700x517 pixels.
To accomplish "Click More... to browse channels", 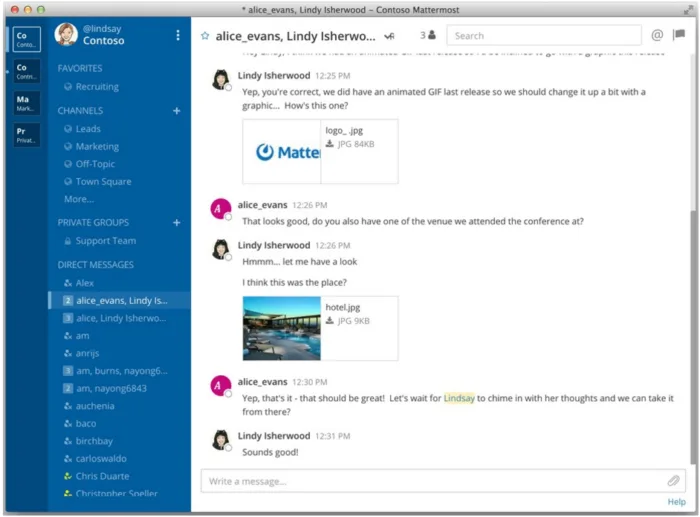I will point(79,199).
